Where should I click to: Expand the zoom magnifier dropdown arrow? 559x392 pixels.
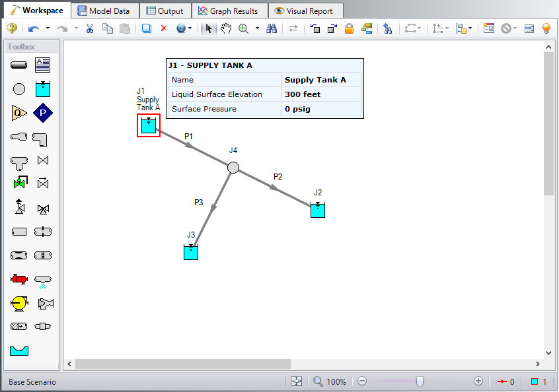(x=257, y=28)
